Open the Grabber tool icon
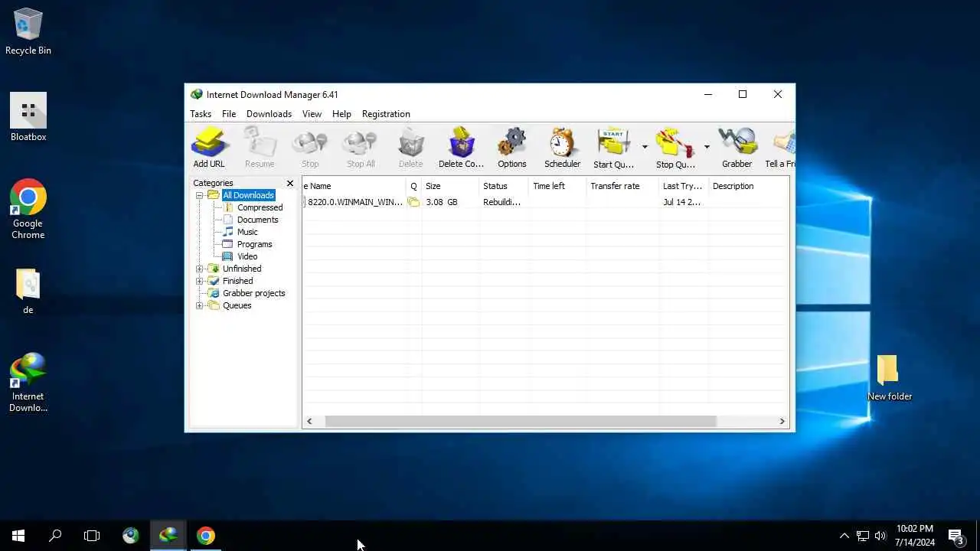This screenshot has height=551, width=980. tap(737, 148)
